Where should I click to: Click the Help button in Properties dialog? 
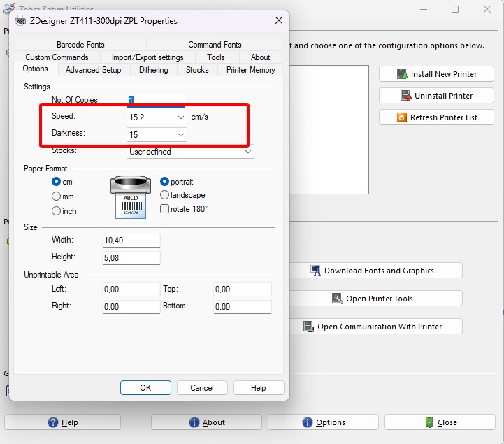click(x=259, y=388)
